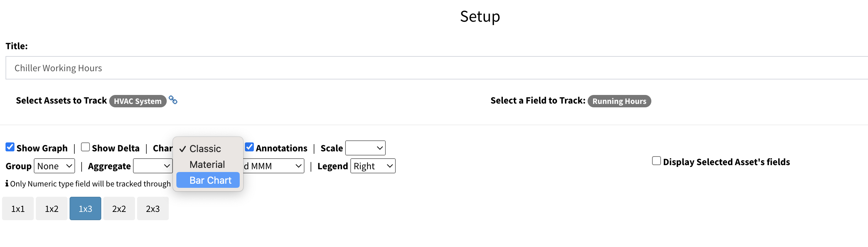This screenshot has height=247, width=868.
Task: Click the link icon beside HVAC System
Action: click(173, 100)
